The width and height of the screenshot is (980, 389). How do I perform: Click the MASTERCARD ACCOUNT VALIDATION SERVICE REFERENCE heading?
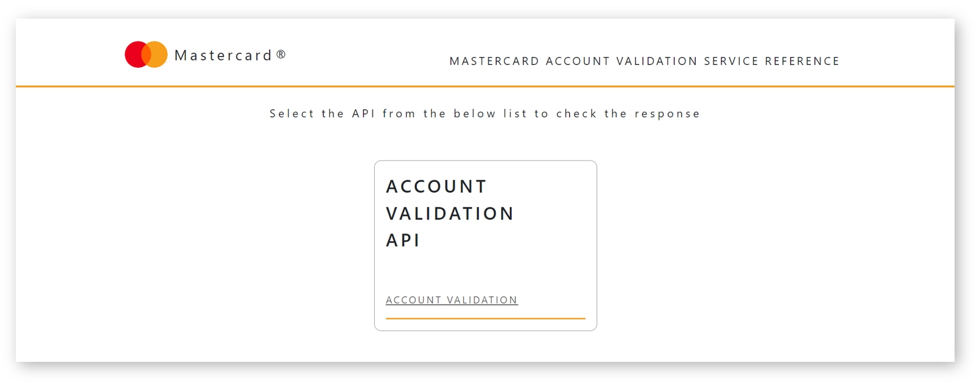(x=644, y=61)
